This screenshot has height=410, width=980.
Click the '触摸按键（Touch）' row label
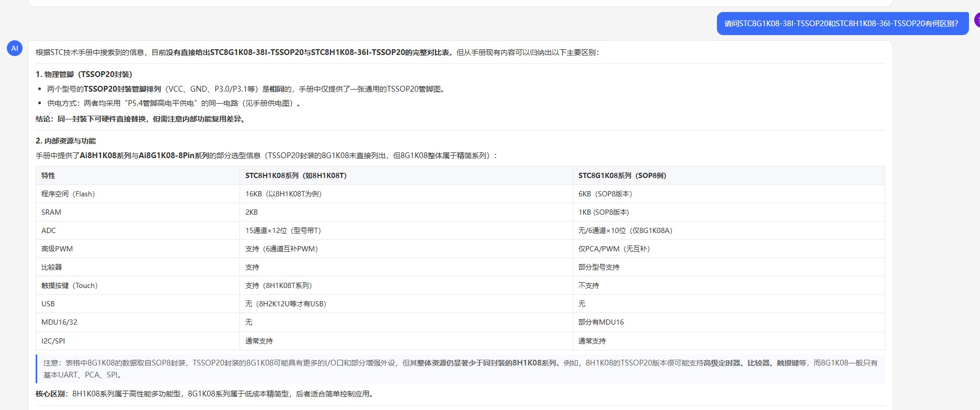click(x=138, y=285)
